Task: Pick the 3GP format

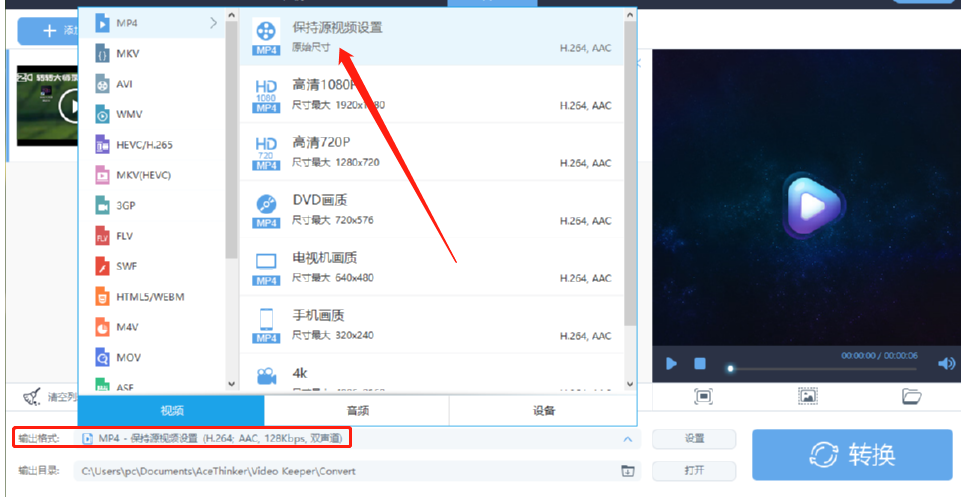Action: click(151, 205)
